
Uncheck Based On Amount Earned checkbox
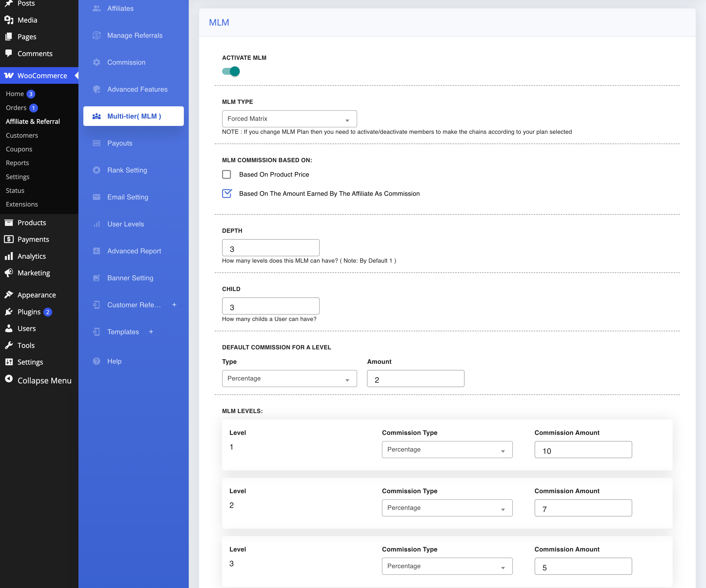pos(227,193)
